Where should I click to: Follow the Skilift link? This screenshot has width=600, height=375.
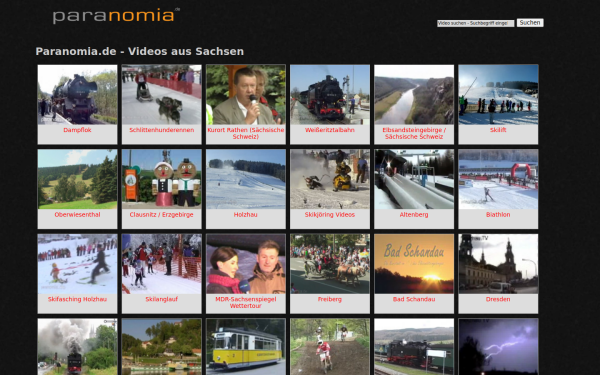coord(498,130)
